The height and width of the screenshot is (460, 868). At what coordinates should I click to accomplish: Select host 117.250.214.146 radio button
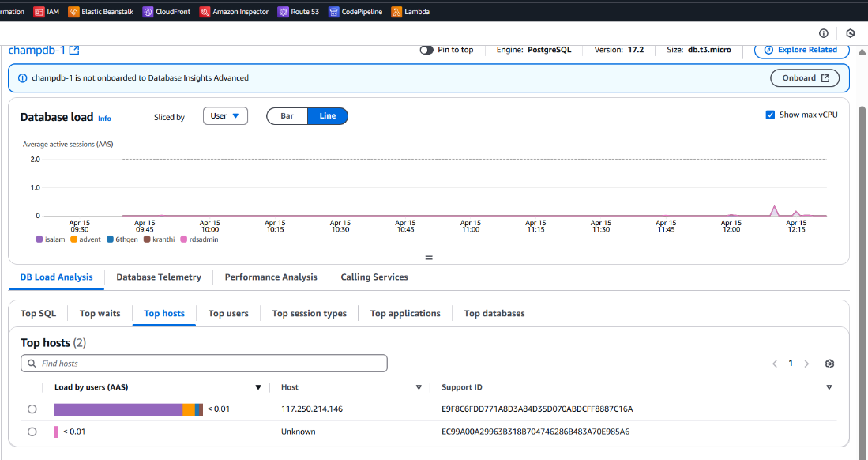(32, 409)
